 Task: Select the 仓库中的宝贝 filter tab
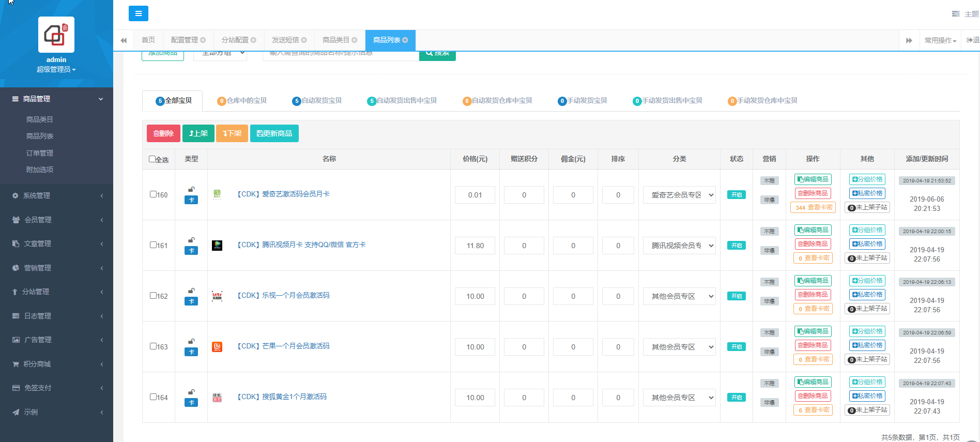242,101
